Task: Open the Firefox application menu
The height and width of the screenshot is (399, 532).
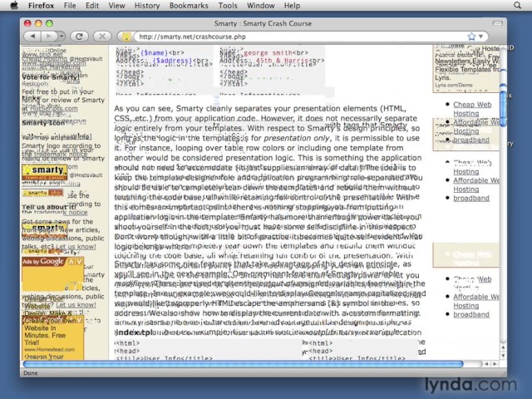Action: tap(41, 6)
